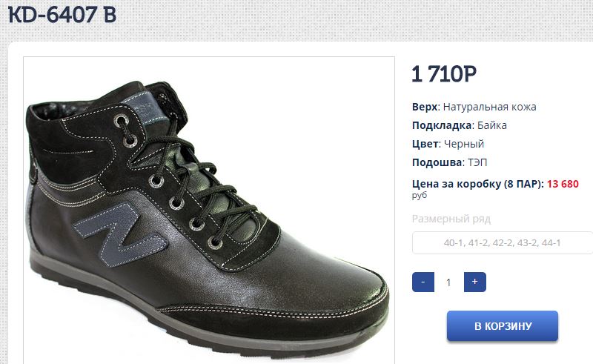
Task: Click the Подошва: ТЭП specification
Action: 449,162
